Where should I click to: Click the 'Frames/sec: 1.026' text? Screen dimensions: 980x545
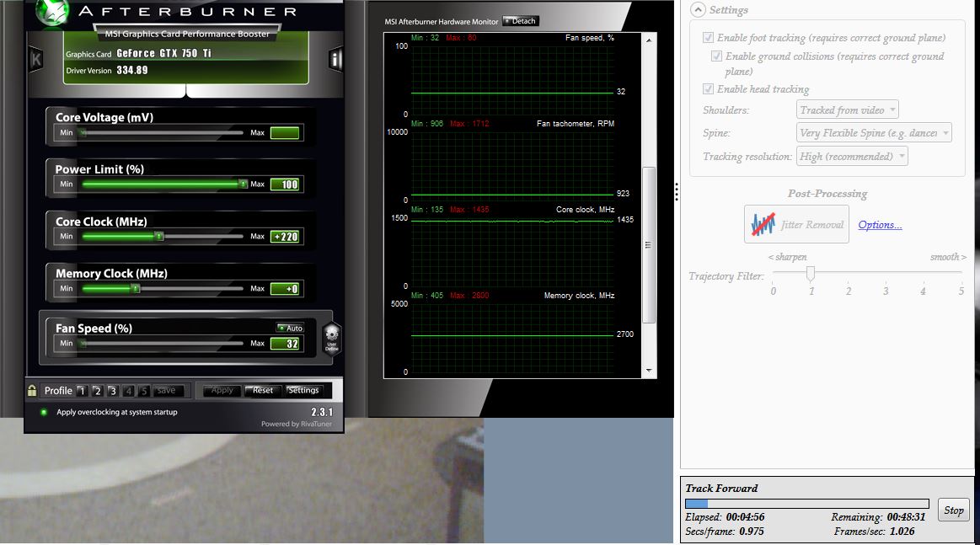pyautogui.click(x=875, y=532)
